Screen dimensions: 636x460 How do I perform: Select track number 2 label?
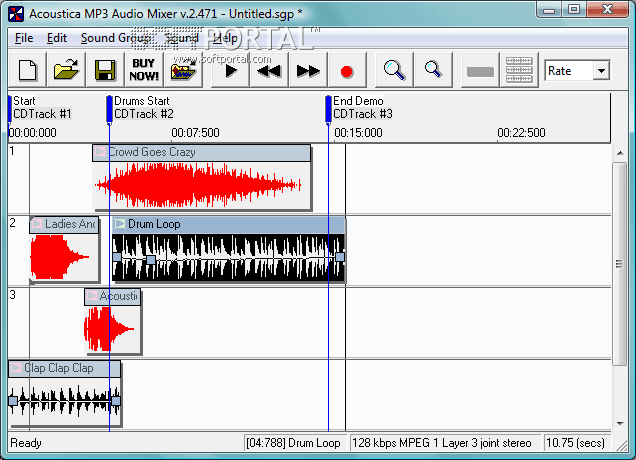click(13, 223)
